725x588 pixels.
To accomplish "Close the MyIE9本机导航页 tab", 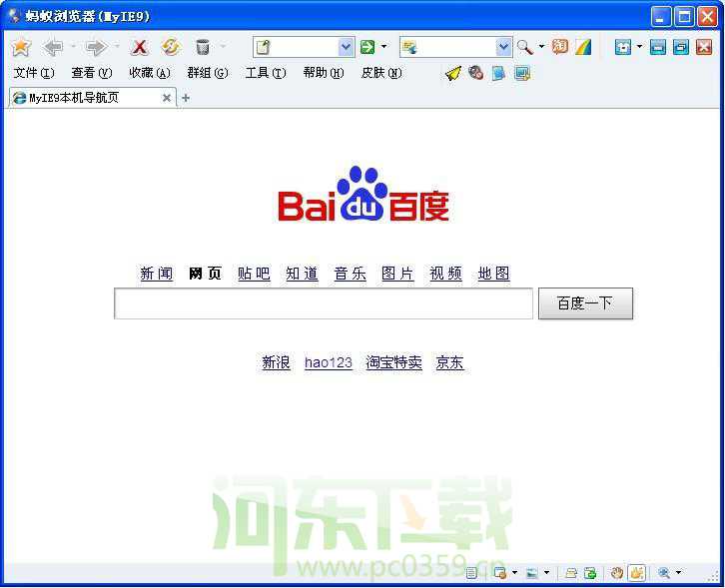I will 167,98.
